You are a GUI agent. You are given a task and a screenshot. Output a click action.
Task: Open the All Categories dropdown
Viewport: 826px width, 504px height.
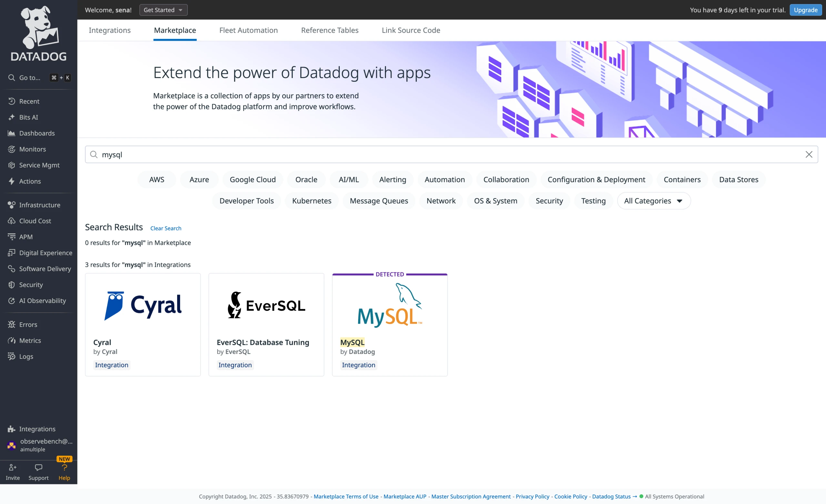654,200
